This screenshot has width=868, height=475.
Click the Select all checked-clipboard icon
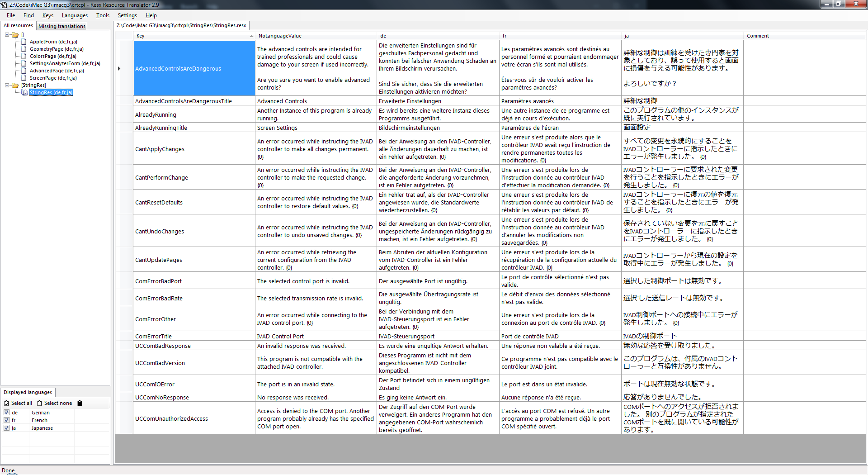pos(6,403)
